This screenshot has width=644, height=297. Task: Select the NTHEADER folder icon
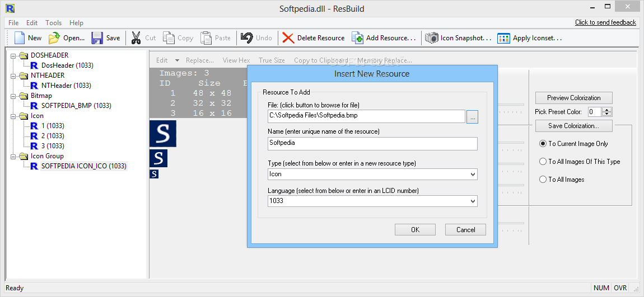(24, 76)
